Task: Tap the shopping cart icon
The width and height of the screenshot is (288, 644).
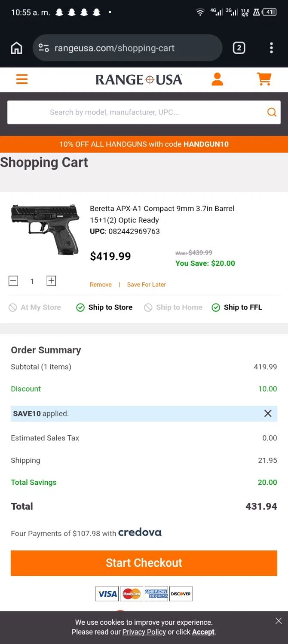Action: [x=263, y=79]
